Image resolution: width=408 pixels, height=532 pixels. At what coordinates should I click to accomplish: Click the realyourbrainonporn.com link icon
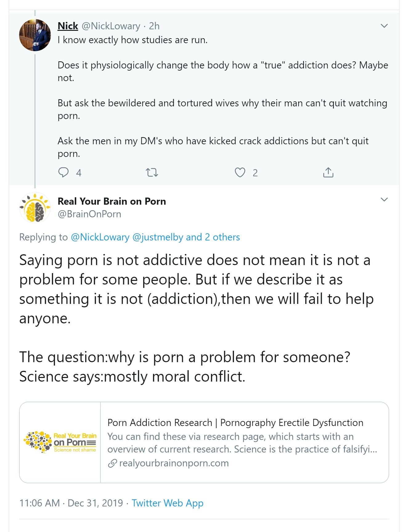112,463
